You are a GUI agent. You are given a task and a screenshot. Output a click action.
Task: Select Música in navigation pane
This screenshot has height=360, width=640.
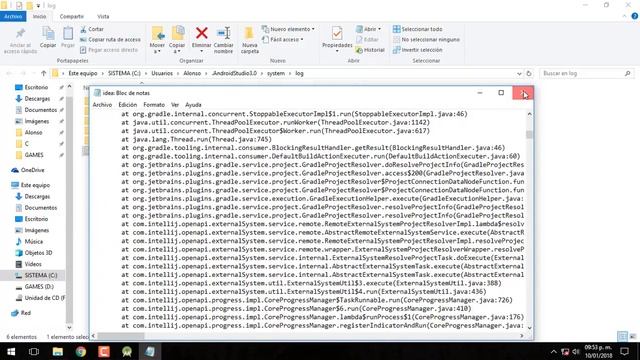click(33, 242)
